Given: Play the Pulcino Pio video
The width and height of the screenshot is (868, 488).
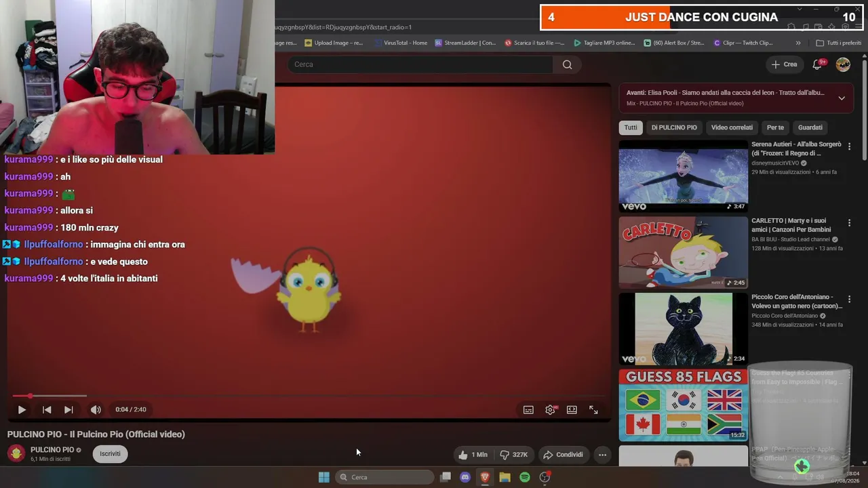Looking at the screenshot, I should 22,409.
